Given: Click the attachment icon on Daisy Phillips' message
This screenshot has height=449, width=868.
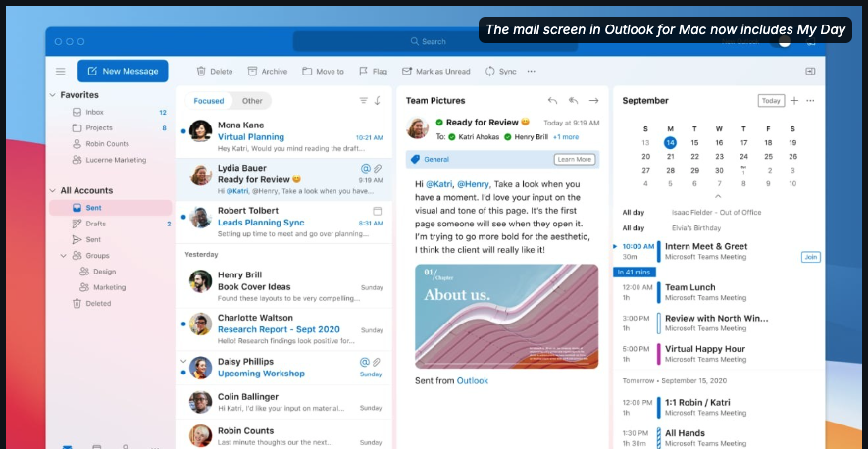Looking at the screenshot, I should (x=377, y=362).
